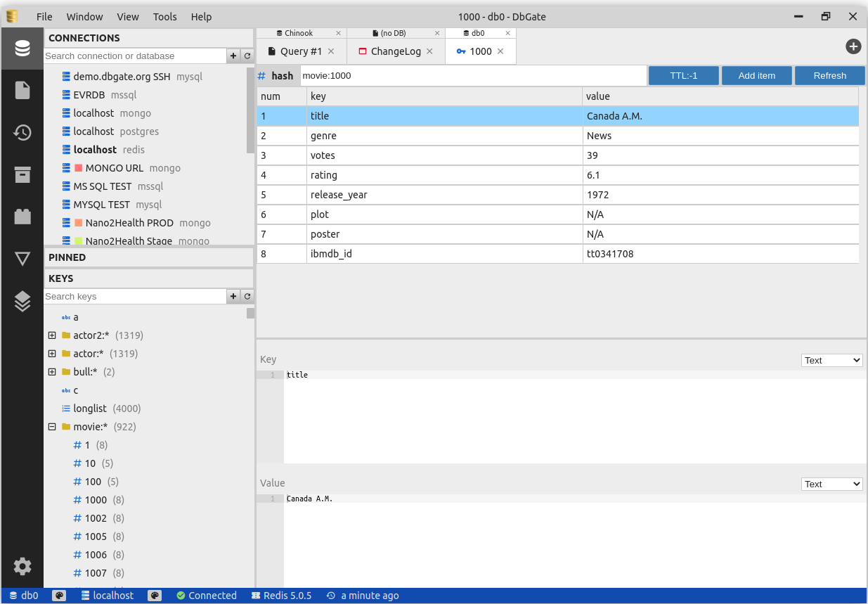Open the archive sidebar icon
The image size is (868, 604).
point(22,174)
